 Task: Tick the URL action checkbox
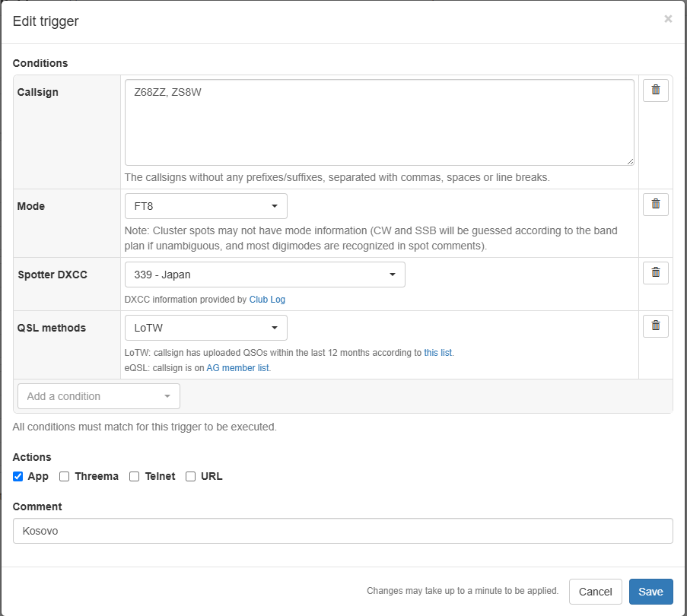191,477
